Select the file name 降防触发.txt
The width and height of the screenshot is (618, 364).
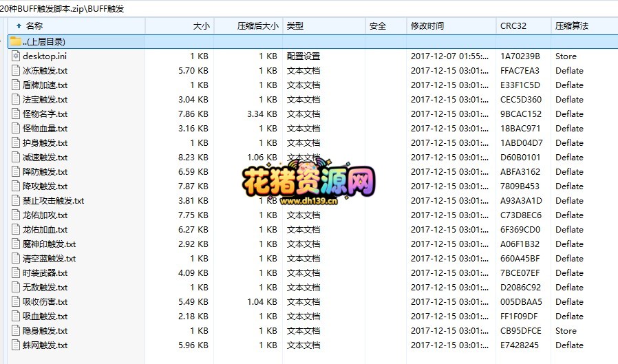pos(45,172)
